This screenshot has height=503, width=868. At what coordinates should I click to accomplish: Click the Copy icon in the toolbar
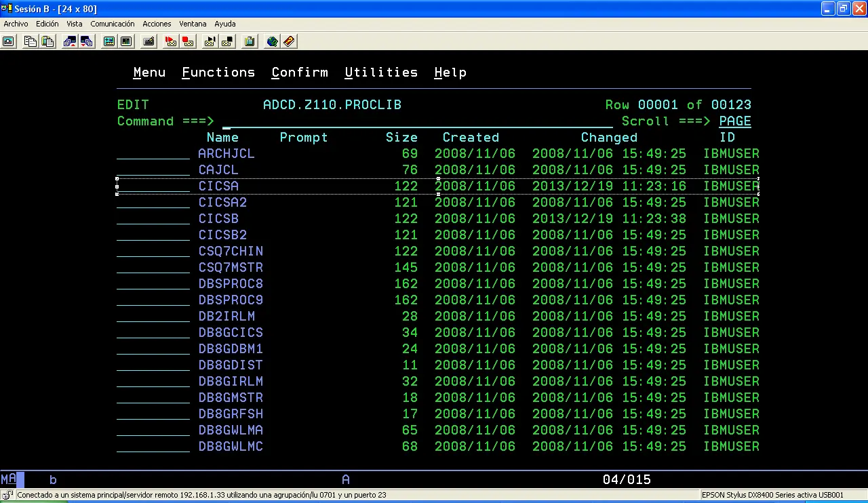(30, 41)
